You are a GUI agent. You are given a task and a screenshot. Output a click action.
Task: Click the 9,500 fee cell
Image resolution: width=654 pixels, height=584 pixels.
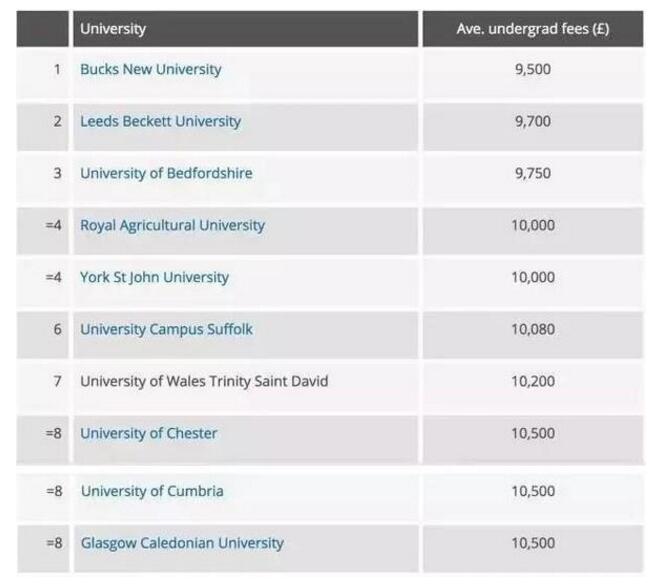point(532,70)
